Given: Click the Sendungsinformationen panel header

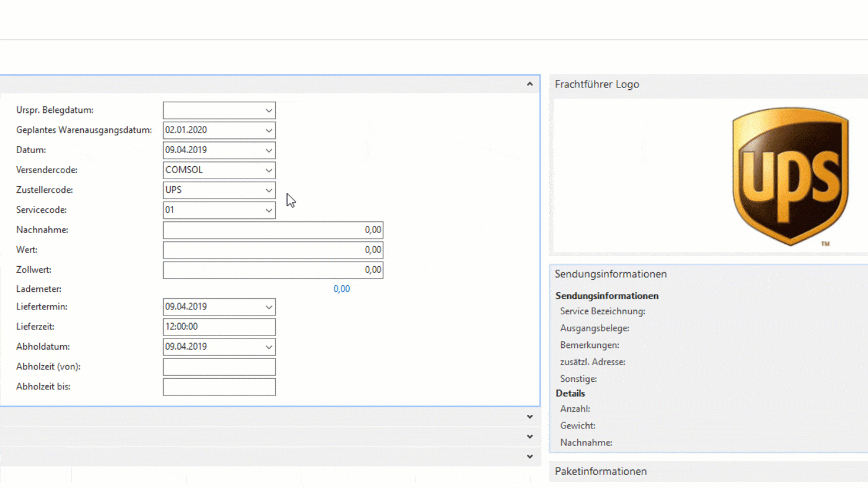Looking at the screenshot, I should 709,274.
